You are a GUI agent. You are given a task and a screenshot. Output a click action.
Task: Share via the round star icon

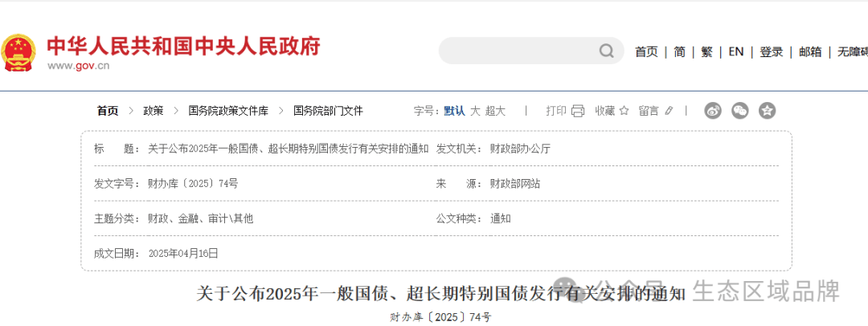767,111
